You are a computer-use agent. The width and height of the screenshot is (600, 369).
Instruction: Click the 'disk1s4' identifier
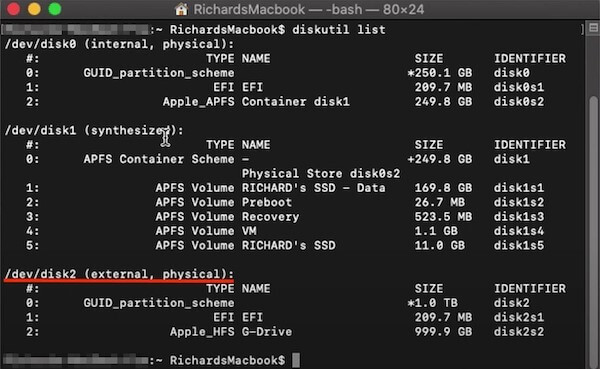click(519, 231)
